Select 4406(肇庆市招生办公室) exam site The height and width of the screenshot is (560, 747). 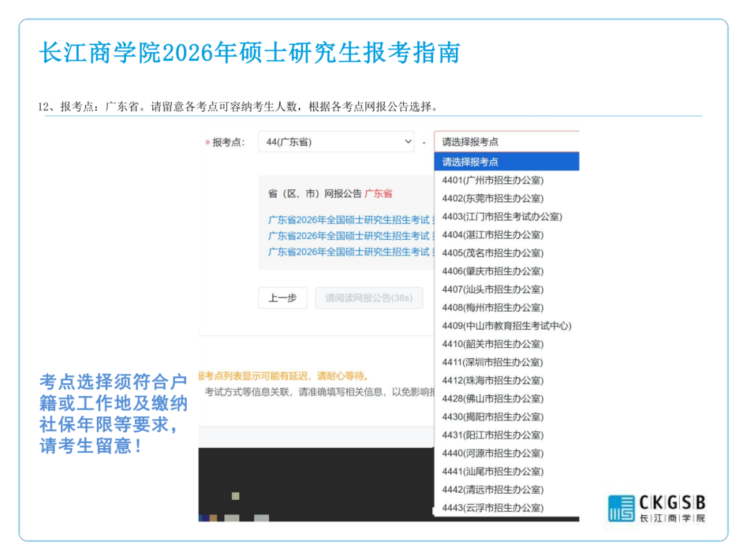coord(493,271)
